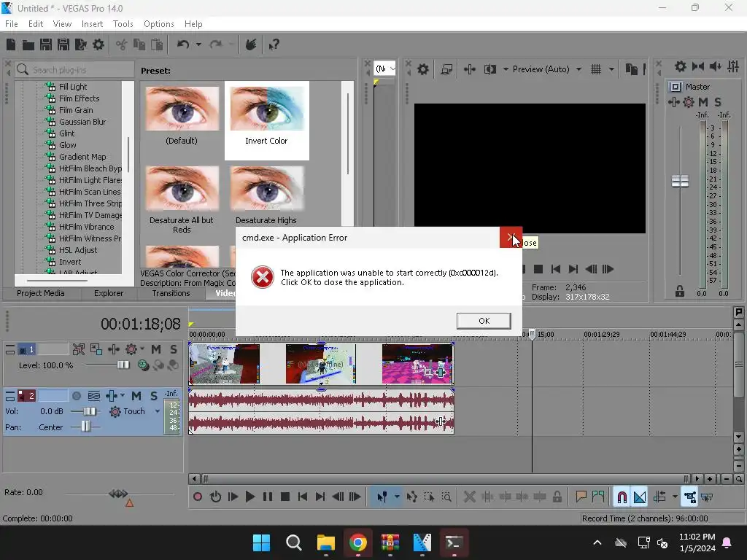
Task: Click the timeline Record button
Action: pyautogui.click(x=197, y=497)
